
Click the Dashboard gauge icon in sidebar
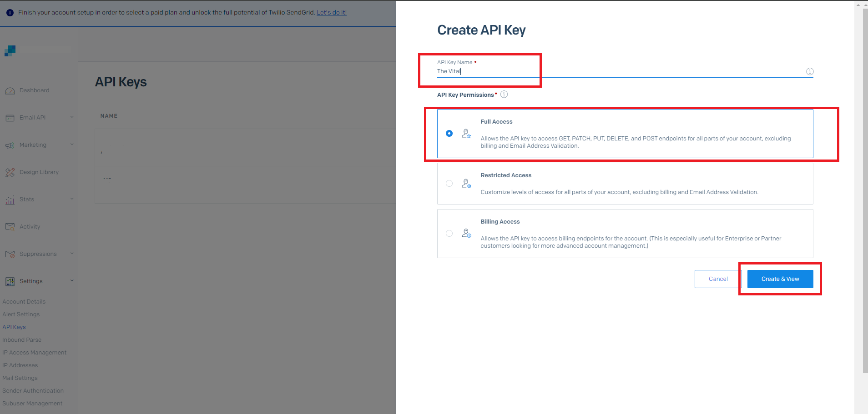click(10, 91)
